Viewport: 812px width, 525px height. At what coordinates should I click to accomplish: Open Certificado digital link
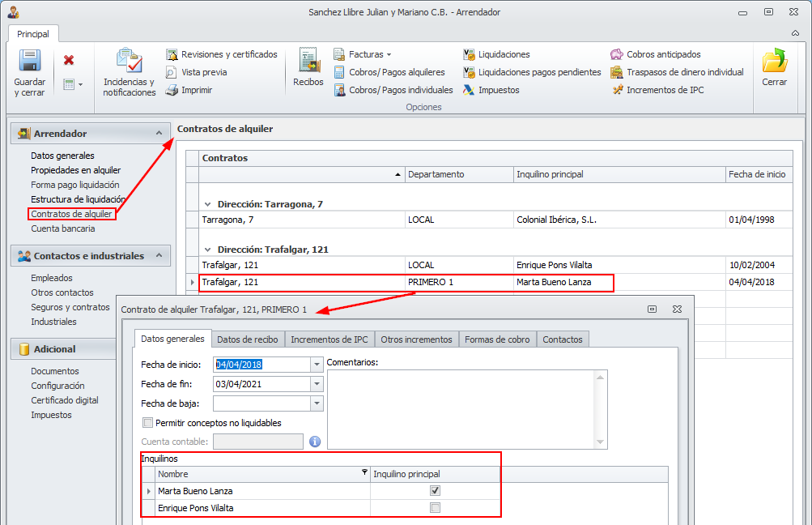click(65, 400)
